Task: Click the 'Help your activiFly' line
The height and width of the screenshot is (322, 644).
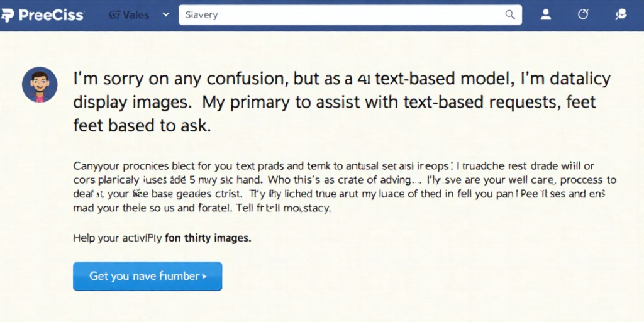Action: (118, 238)
